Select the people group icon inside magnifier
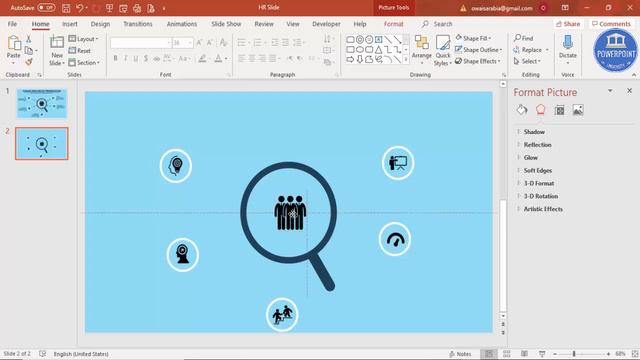Screen dimensions: 640x360 click(290, 213)
